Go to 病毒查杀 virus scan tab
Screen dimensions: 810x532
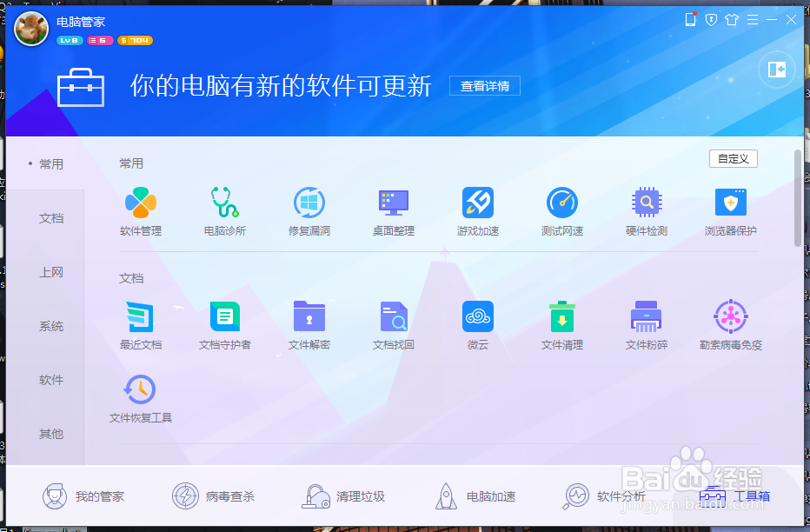tap(213, 496)
